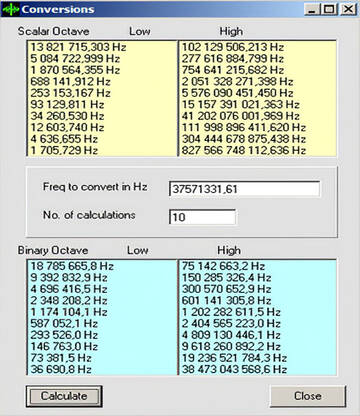Minimize the Conversions window
Screen dimensions: 360x416
[312, 9]
